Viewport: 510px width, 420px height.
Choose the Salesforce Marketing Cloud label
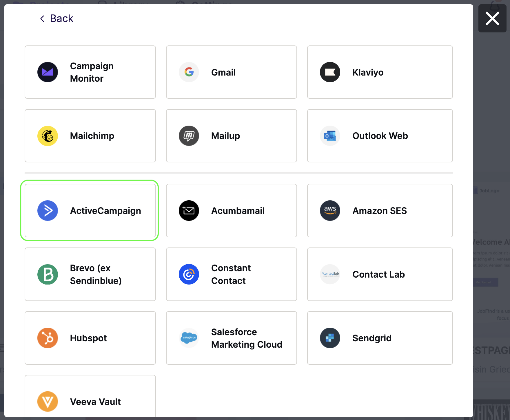[x=247, y=338]
